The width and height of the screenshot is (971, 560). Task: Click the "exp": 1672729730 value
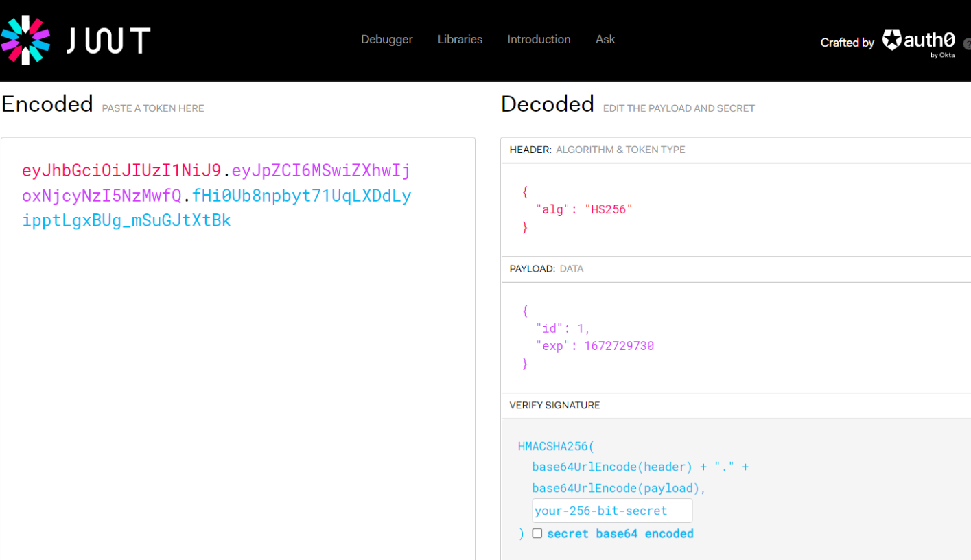click(619, 346)
